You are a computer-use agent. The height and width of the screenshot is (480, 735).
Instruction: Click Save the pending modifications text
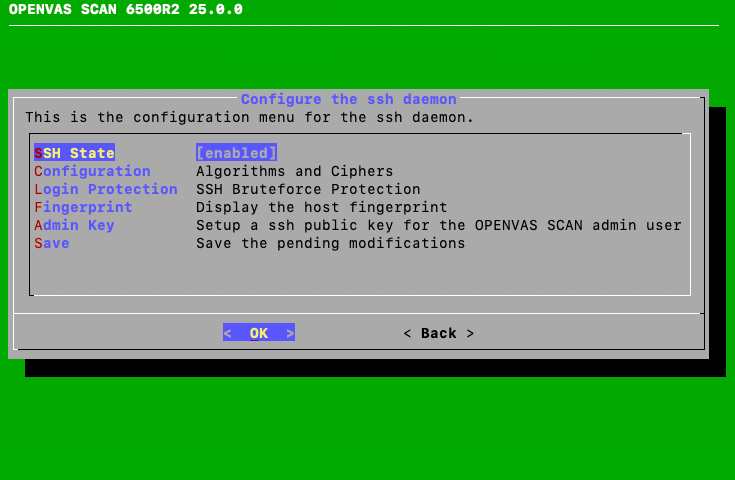(330, 243)
